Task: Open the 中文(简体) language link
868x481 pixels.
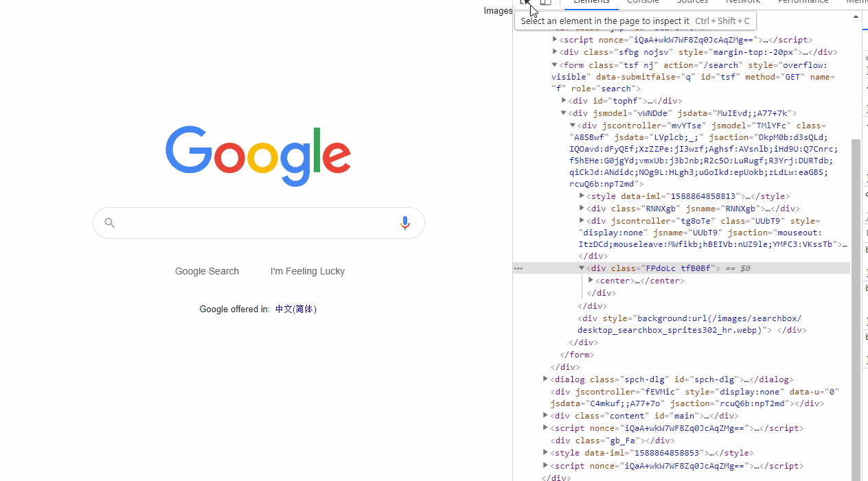Action: (296, 309)
